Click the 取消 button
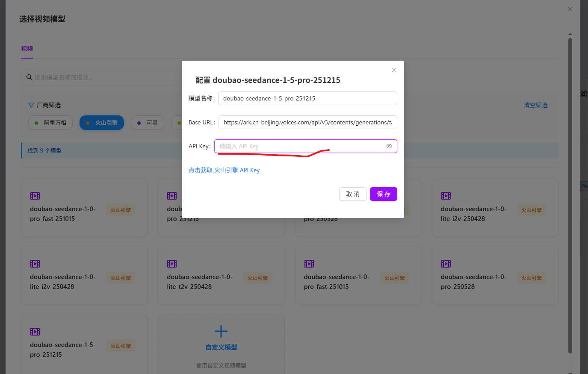 (353, 194)
